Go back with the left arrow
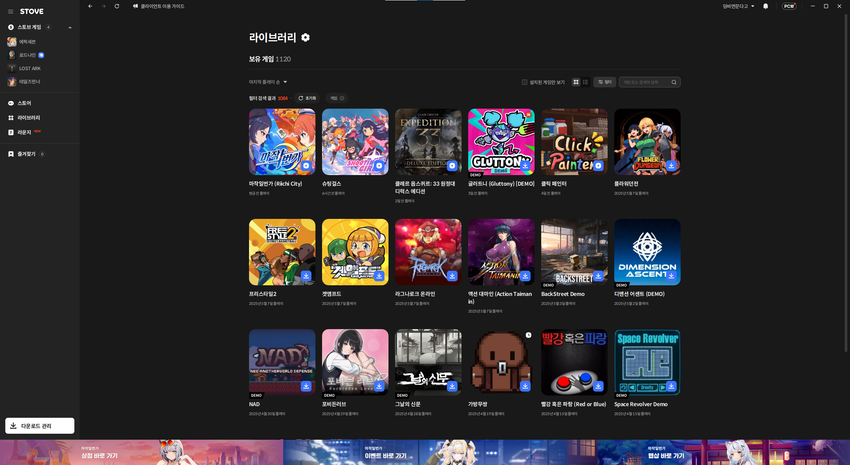 tap(90, 7)
